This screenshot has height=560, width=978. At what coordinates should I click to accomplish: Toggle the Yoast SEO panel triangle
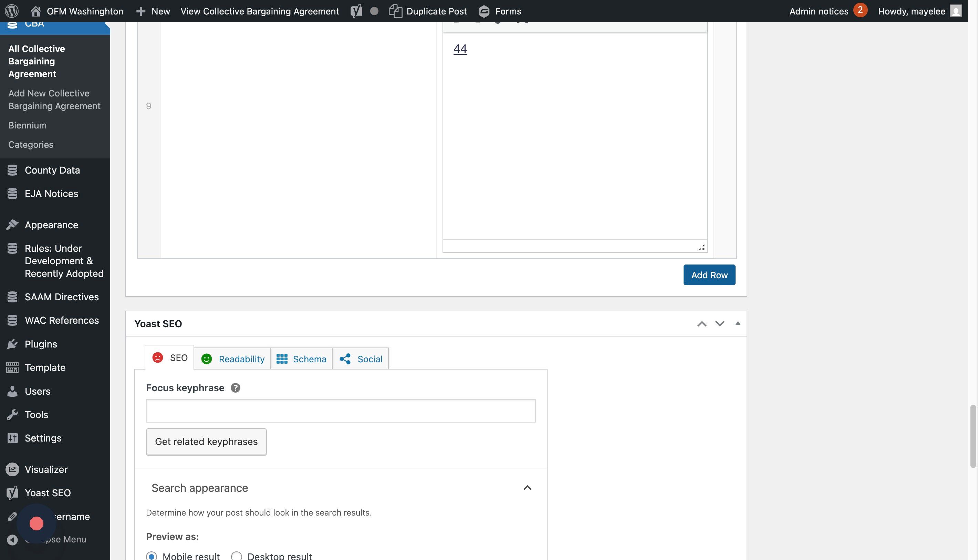(x=738, y=323)
